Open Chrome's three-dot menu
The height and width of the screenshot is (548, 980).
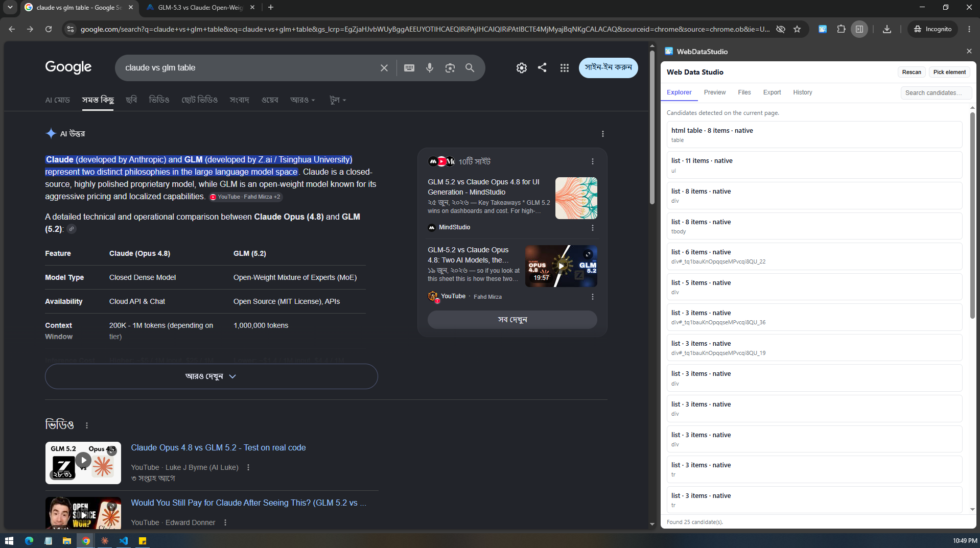pos(969,29)
